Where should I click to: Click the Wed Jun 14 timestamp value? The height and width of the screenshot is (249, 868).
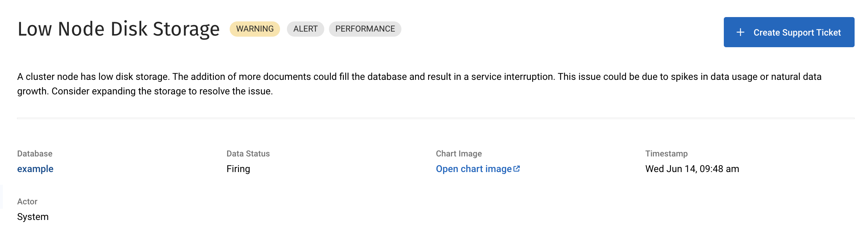692,169
